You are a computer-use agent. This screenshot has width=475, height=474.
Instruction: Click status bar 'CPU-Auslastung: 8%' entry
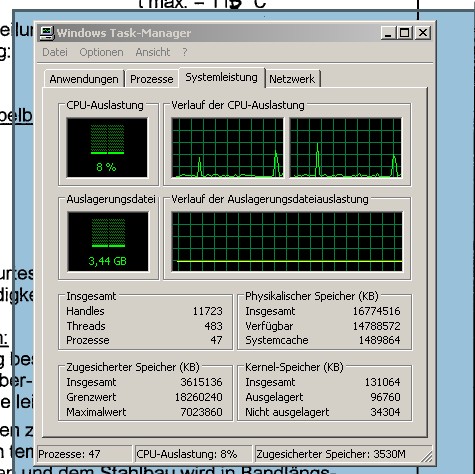[194, 454]
